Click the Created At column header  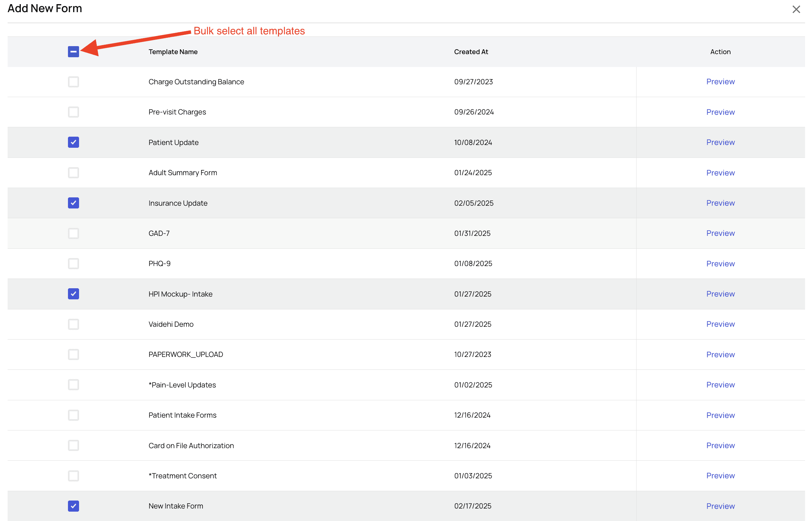click(471, 52)
